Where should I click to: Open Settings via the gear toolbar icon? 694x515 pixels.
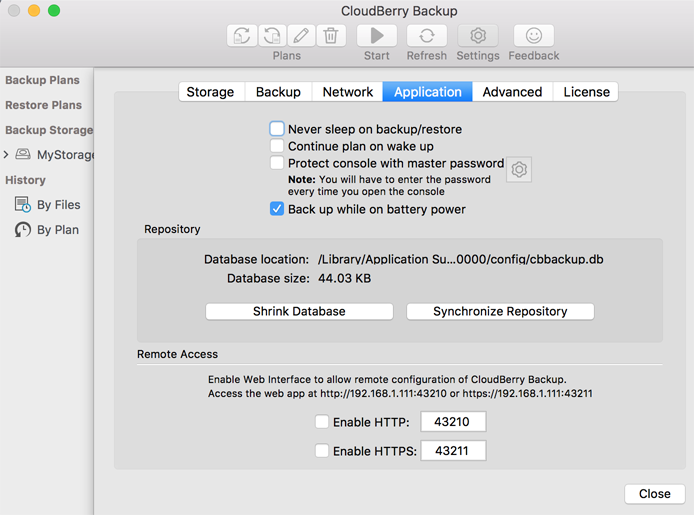click(478, 35)
